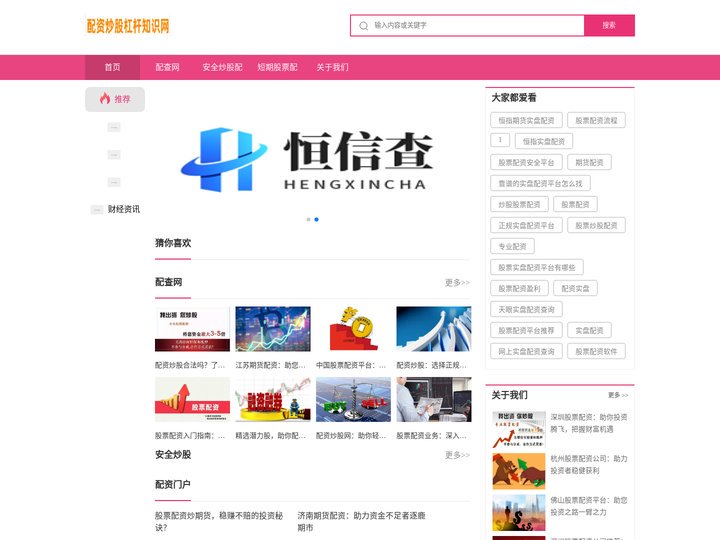Open thumbnail for 精选潜力股 article
720x540 pixels.
[273, 399]
